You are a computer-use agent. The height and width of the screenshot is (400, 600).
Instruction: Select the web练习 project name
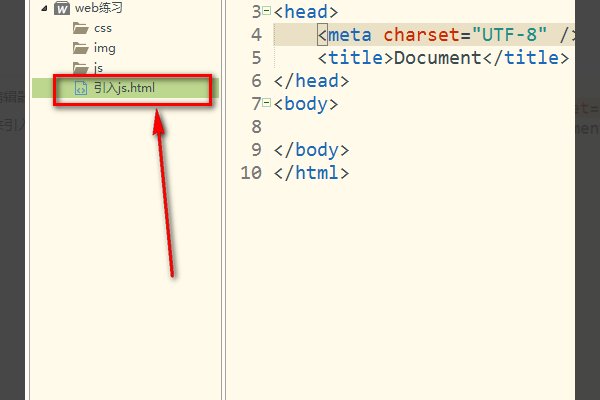tap(98, 8)
